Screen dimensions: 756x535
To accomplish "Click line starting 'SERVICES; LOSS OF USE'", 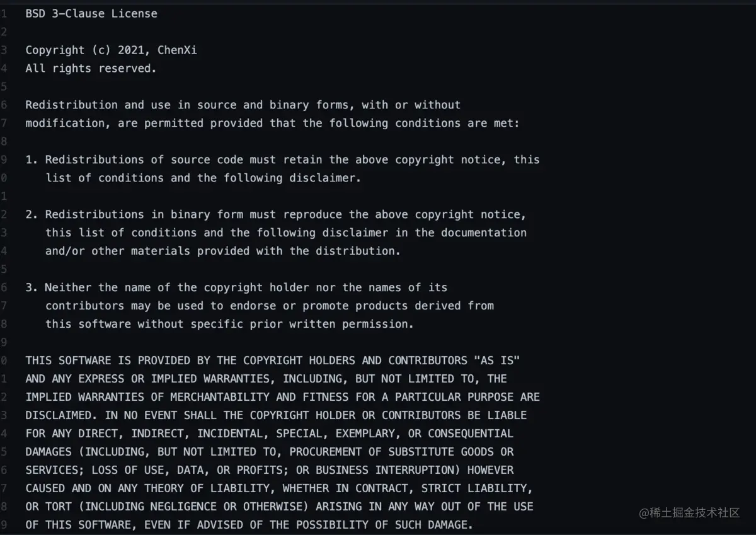I will click(x=269, y=470).
